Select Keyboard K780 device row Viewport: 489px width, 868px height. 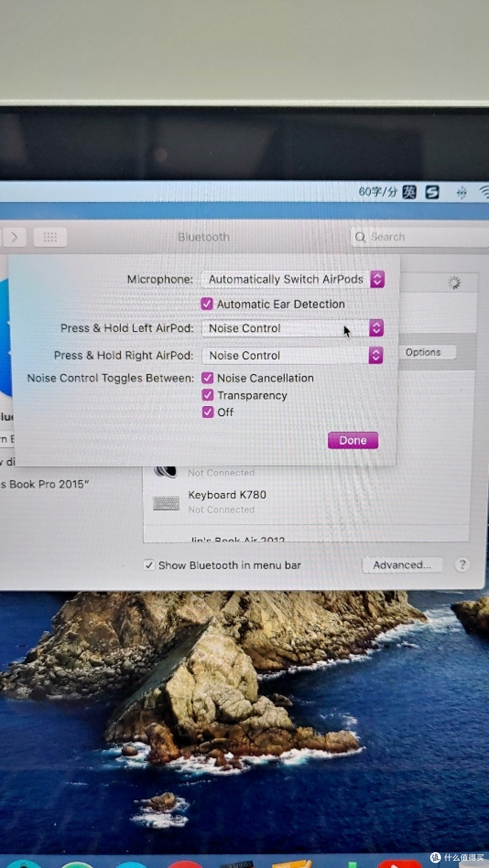pos(306,502)
